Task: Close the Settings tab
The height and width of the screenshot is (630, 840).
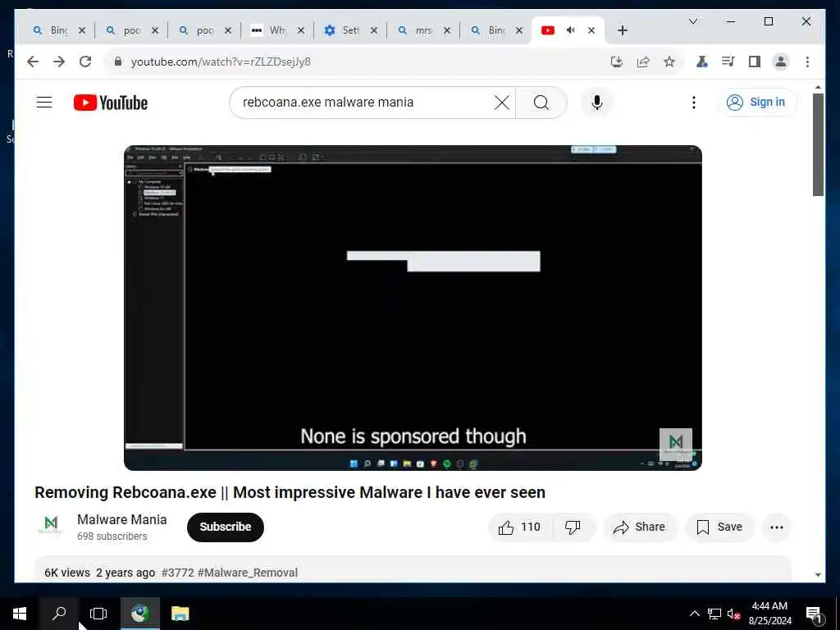Action: [374, 30]
